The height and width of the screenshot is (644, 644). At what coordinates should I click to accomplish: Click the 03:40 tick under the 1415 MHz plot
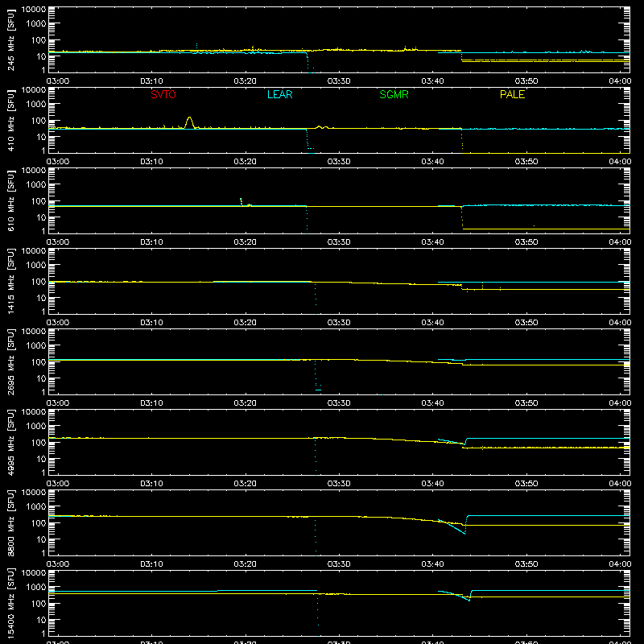click(432, 323)
